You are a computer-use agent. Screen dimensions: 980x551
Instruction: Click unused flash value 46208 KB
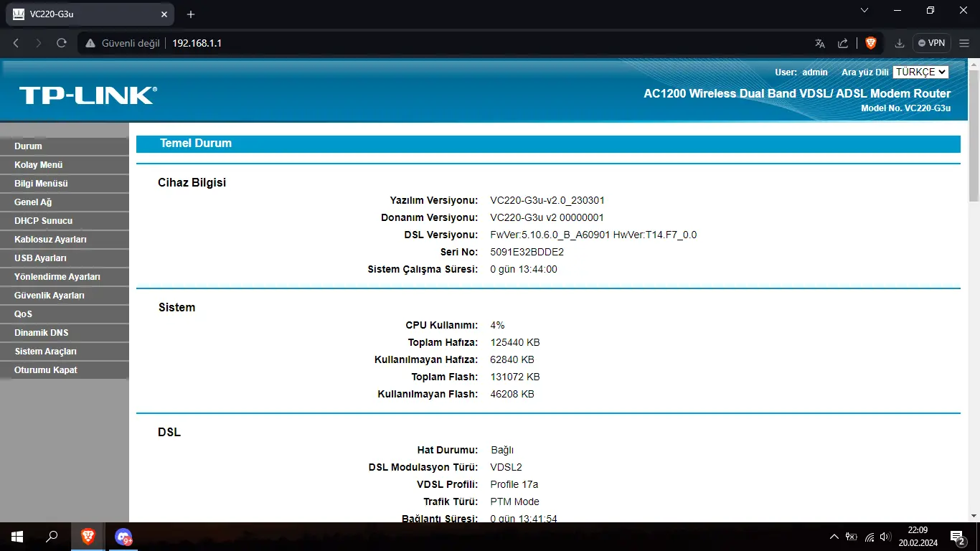click(512, 394)
